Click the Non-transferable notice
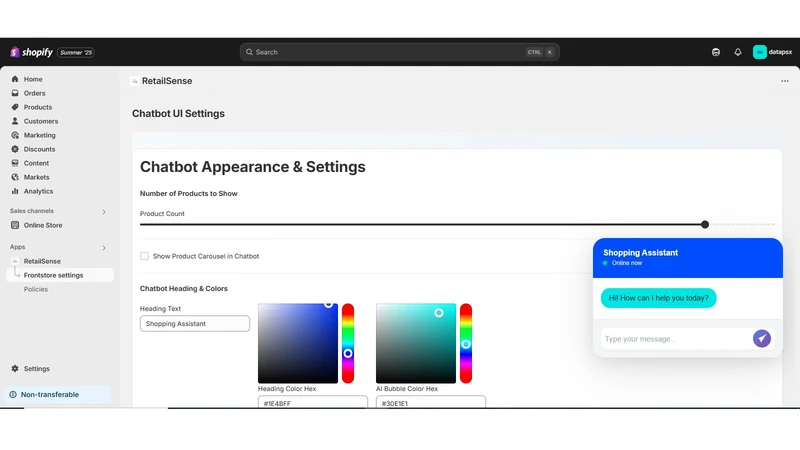 click(58, 394)
